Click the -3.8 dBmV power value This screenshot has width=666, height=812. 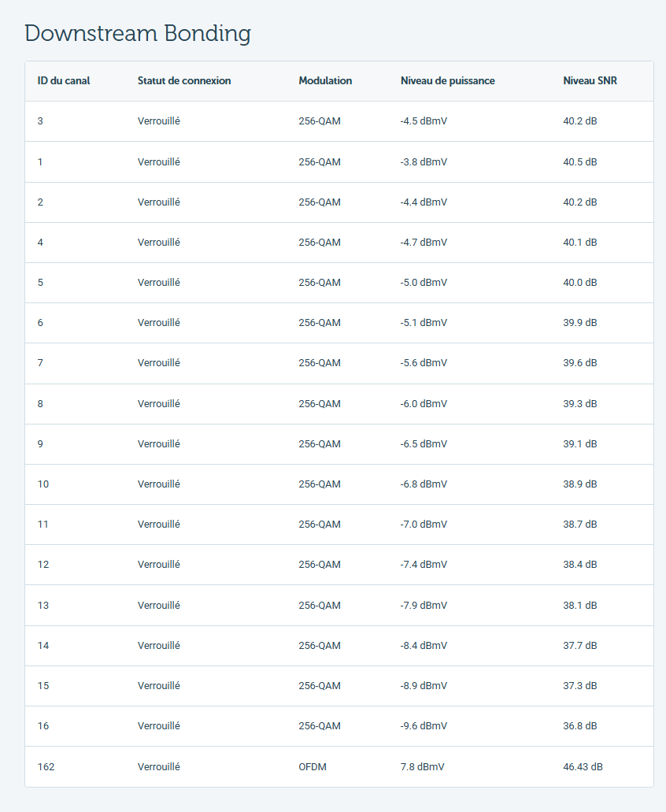(424, 162)
